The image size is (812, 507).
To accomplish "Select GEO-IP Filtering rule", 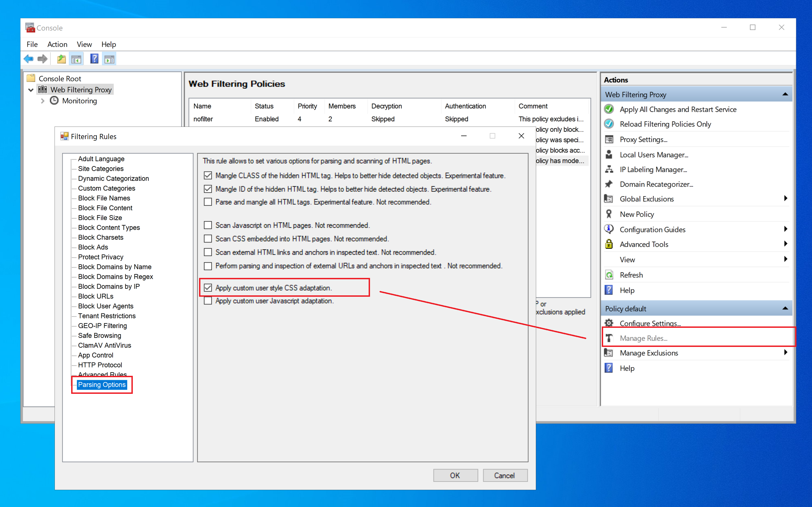I will [x=102, y=326].
